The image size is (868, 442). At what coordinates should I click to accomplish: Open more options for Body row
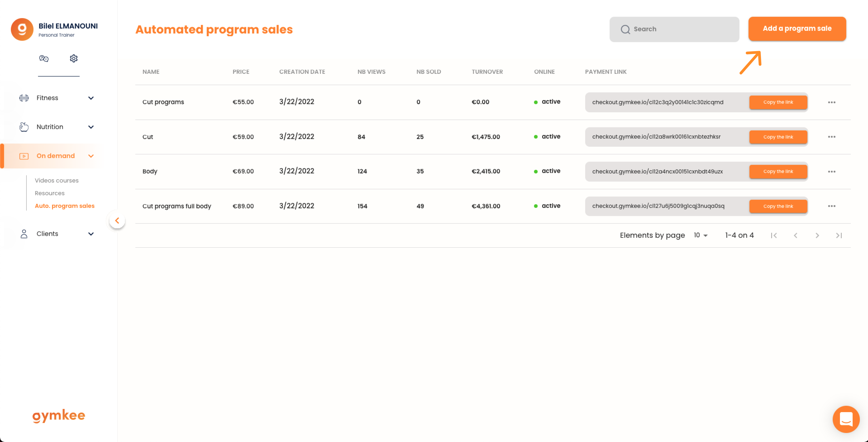[x=831, y=171]
